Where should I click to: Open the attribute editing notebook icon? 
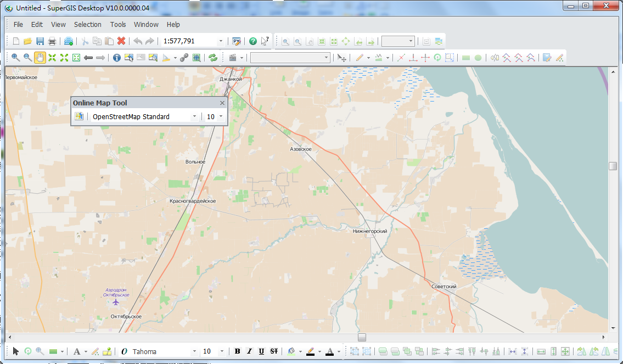[x=547, y=58]
